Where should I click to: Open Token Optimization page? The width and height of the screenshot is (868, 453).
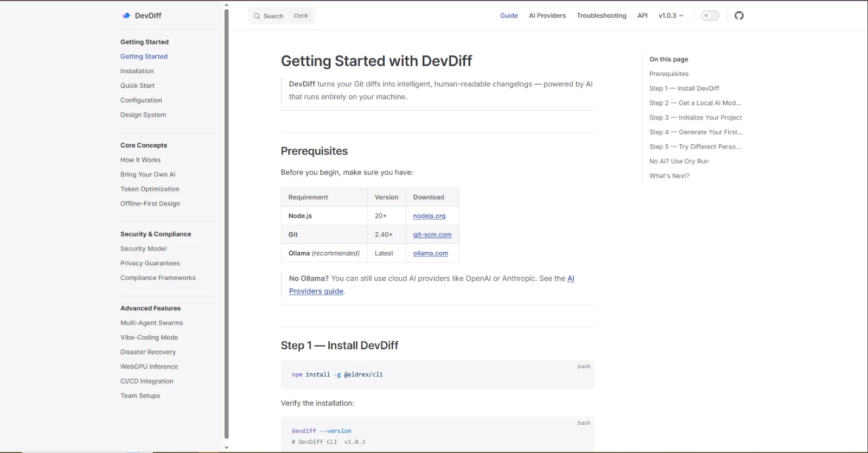coord(150,189)
